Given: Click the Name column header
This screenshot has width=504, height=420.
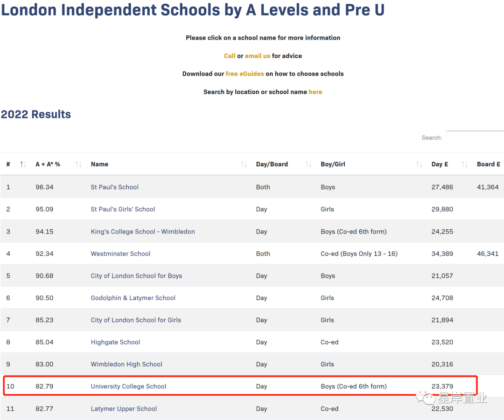Looking at the screenshot, I should tap(100, 165).
